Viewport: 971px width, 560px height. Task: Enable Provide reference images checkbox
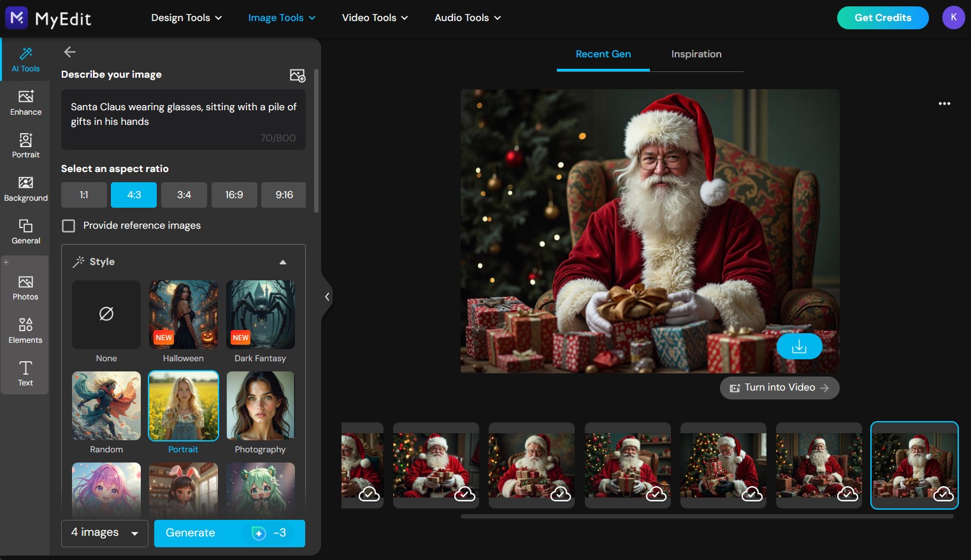tap(69, 226)
